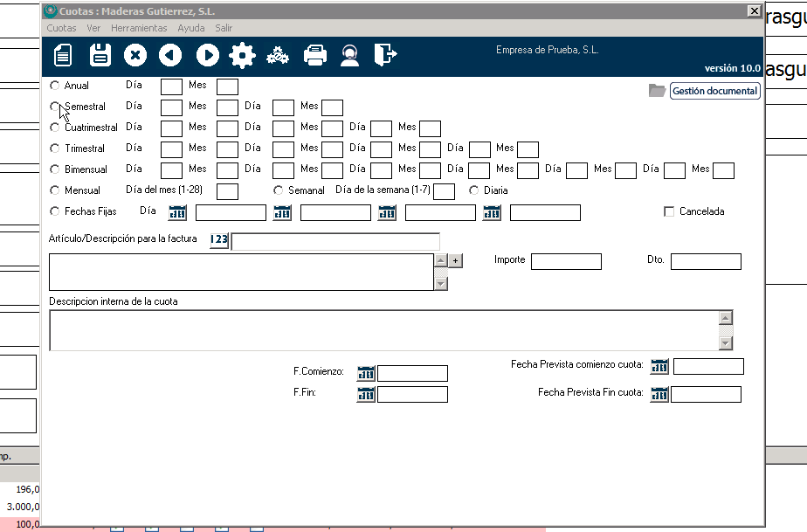Open calendar picker next to F.Comienzo
Viewport: 807px width, 532px height.
coord(366,373)
